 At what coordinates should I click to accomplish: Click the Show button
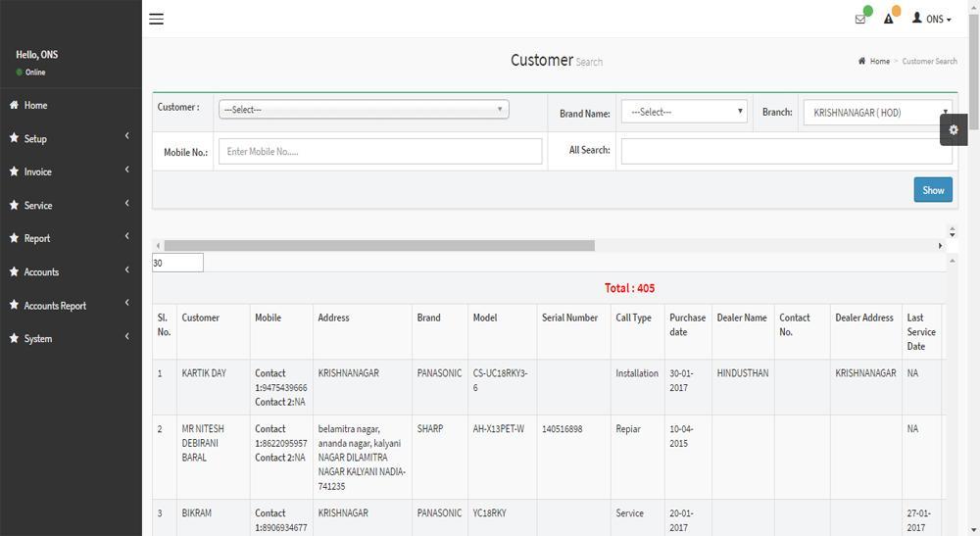(x=933, y=190)
